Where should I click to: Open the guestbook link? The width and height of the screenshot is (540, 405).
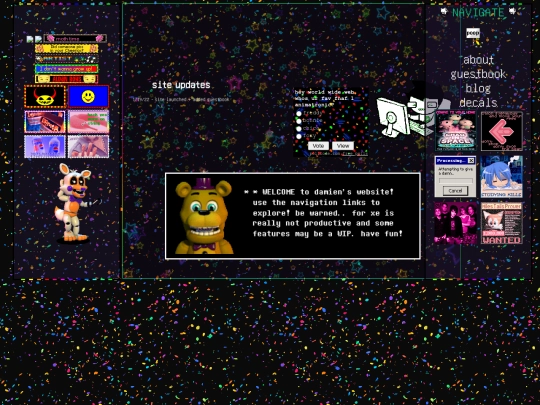click(478, 74)
